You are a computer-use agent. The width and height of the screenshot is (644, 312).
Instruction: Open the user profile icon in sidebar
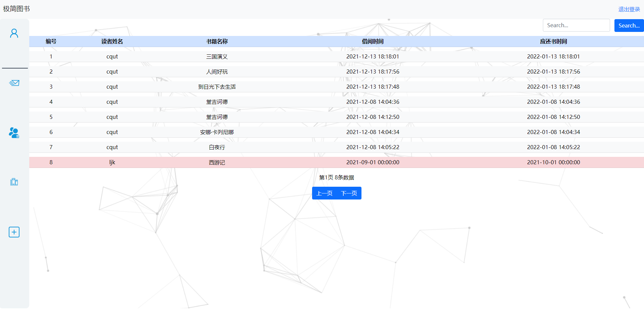tap(14, 33)
